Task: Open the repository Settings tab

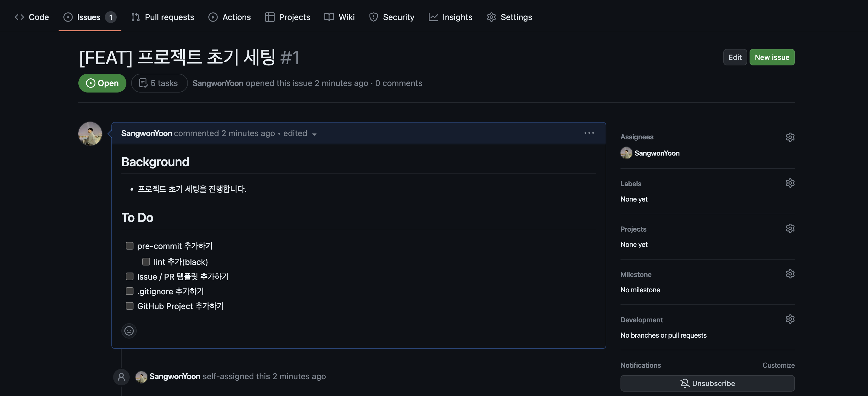Action: [509, 17]
